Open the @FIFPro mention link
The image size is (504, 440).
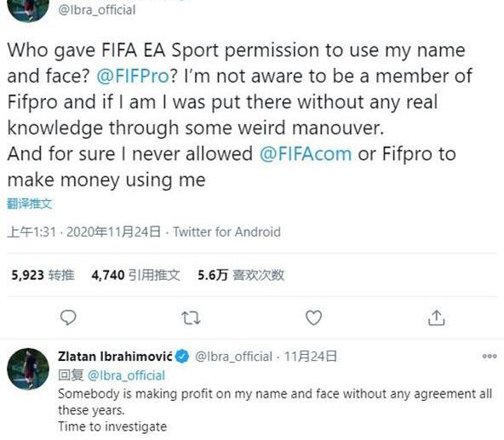click(133, 77)
